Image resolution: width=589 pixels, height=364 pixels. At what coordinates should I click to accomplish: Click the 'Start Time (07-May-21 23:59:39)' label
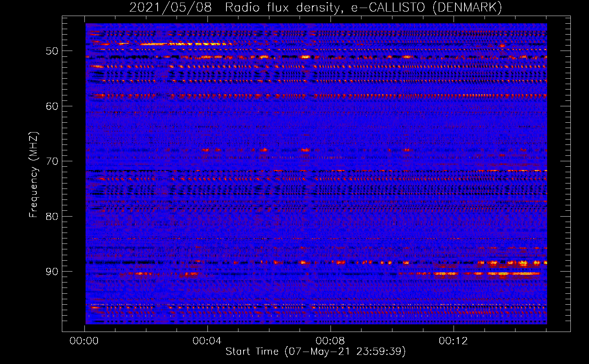(x=316, y=352)
